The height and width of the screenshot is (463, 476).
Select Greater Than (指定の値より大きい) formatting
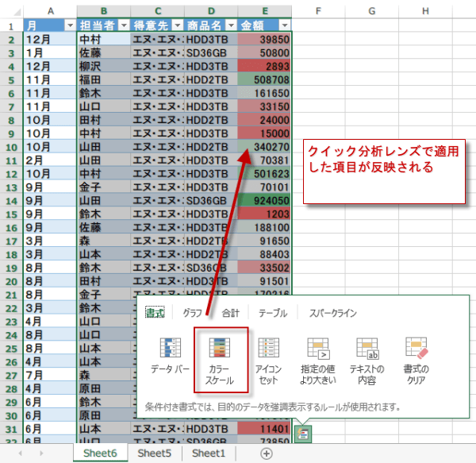point(318,357)
